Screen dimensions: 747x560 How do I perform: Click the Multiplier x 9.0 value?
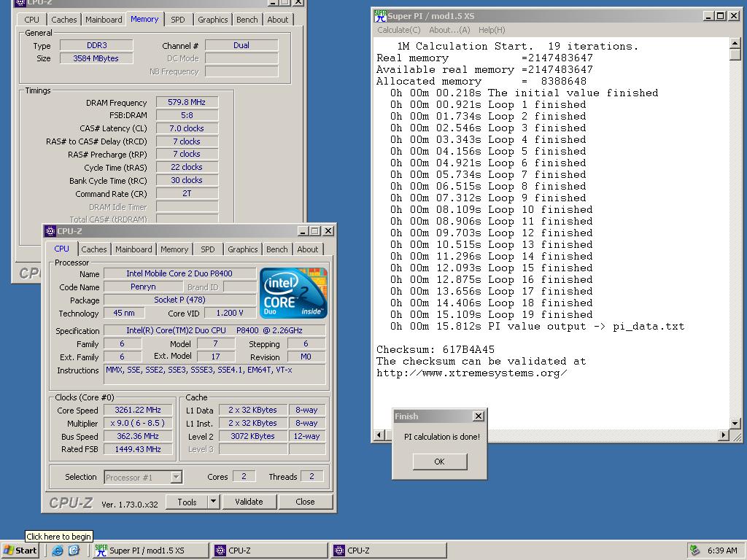[x=138, y=423]
